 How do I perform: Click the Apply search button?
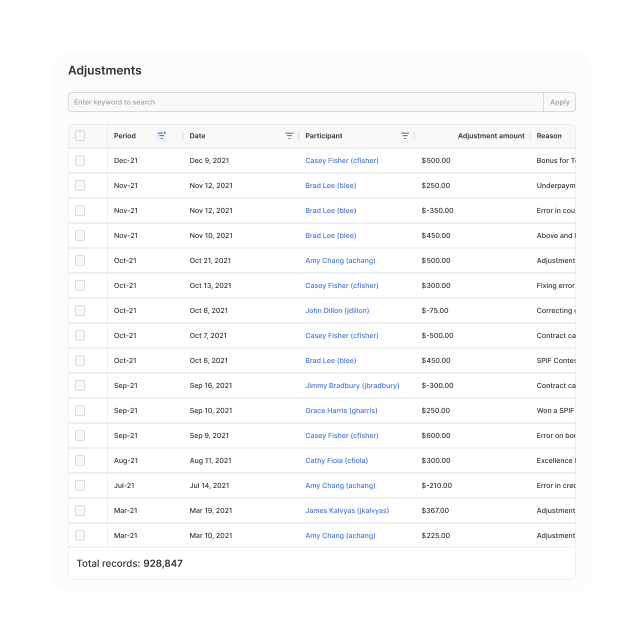[x=559, y=102]
